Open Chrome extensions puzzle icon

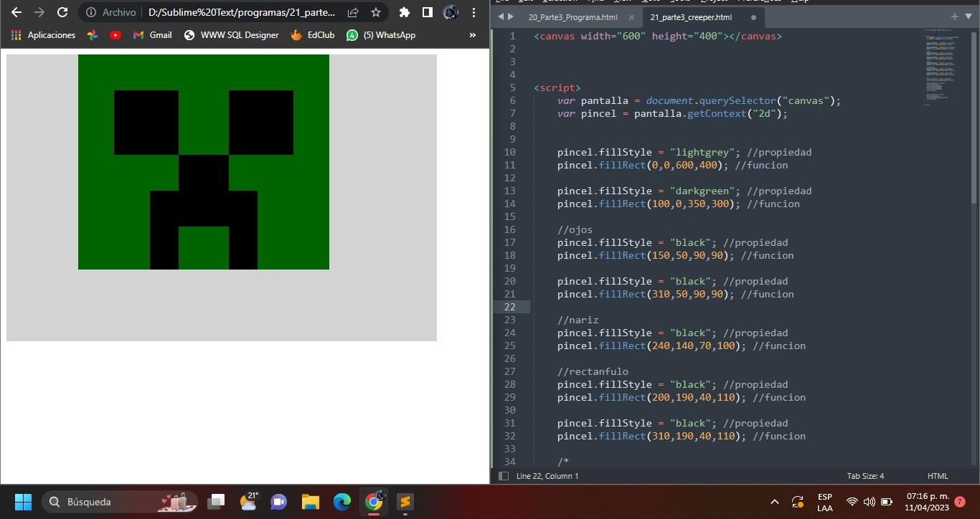(x=405, y=12)
